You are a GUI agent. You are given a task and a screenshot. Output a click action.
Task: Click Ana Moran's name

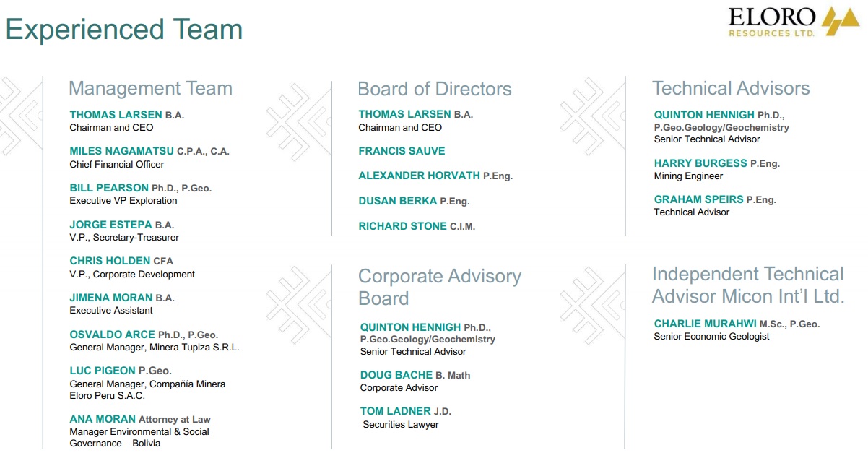point(103,419)
